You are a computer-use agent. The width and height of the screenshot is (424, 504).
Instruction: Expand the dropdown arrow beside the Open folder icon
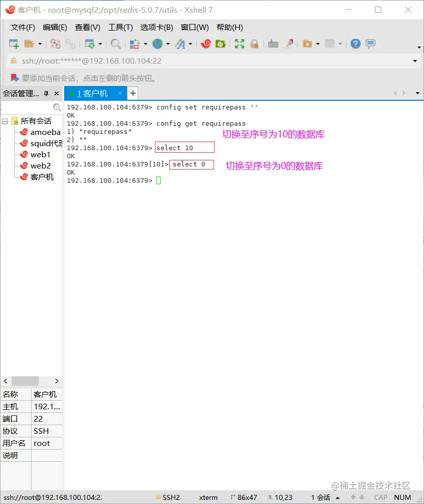pos(40,44)
